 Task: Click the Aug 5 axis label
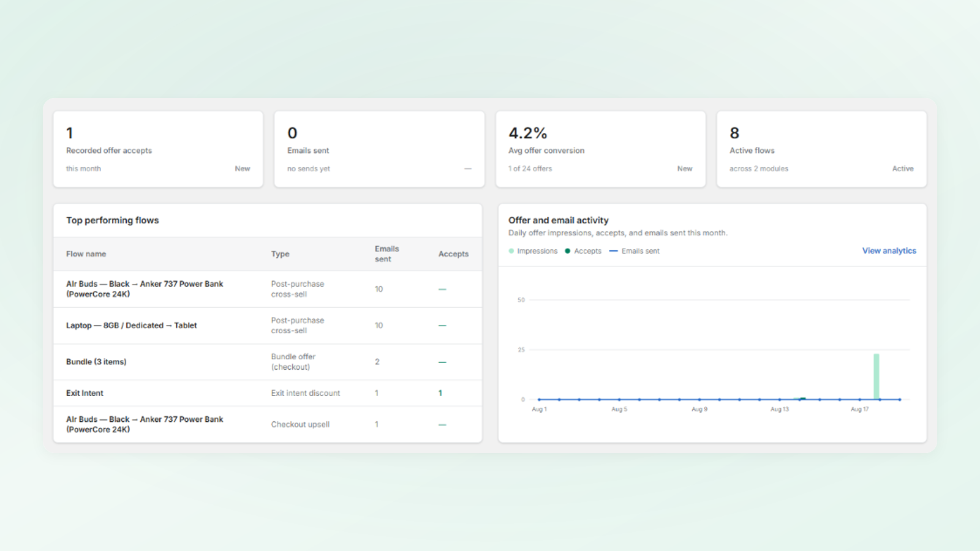tap(619, 409)
